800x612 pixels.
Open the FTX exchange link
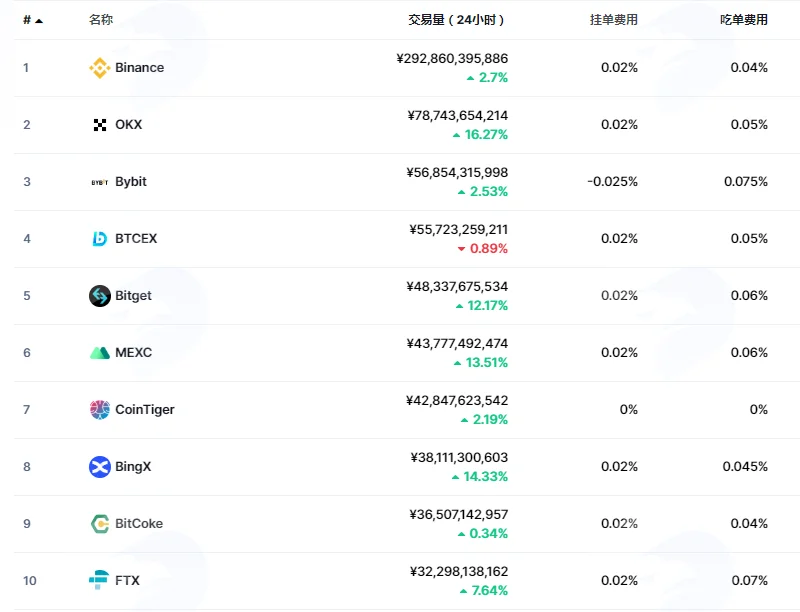[127, 581]
